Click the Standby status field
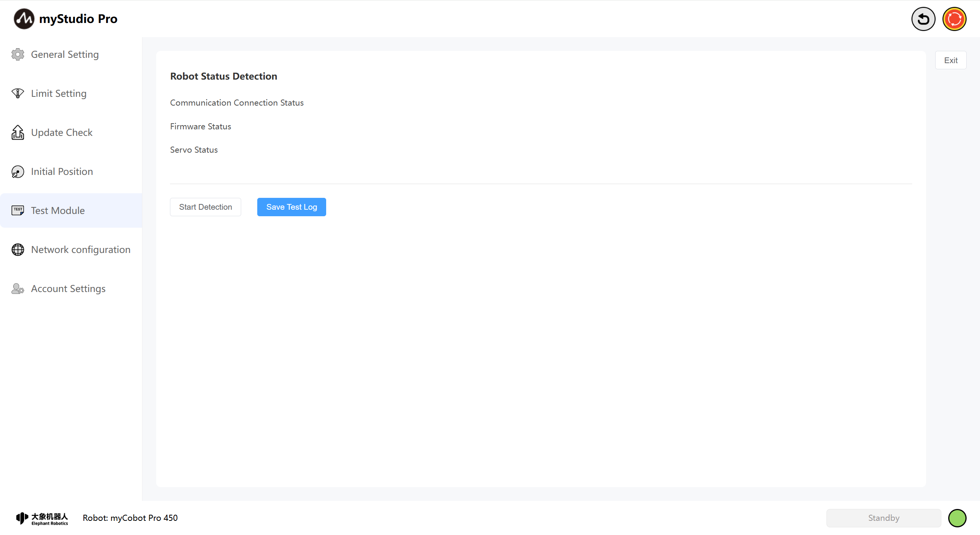Viewport: 980px width, 535px height. click(x=884, y=518)
